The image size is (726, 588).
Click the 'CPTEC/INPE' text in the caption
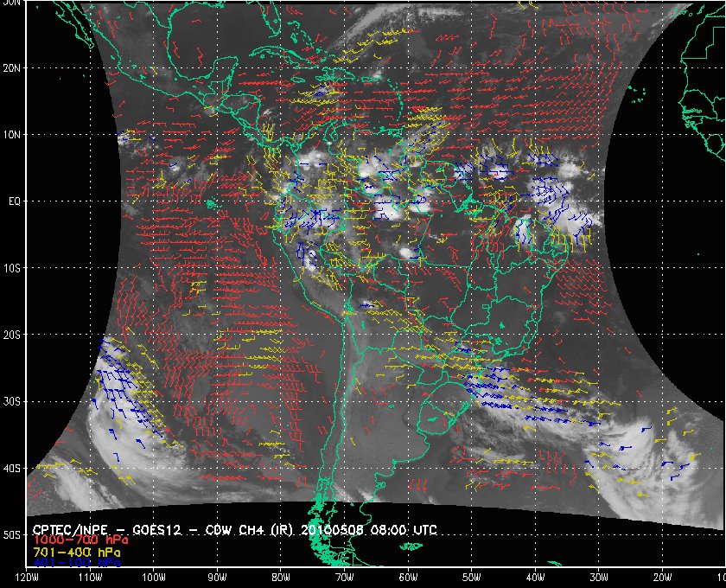click(x=70, y=530)
